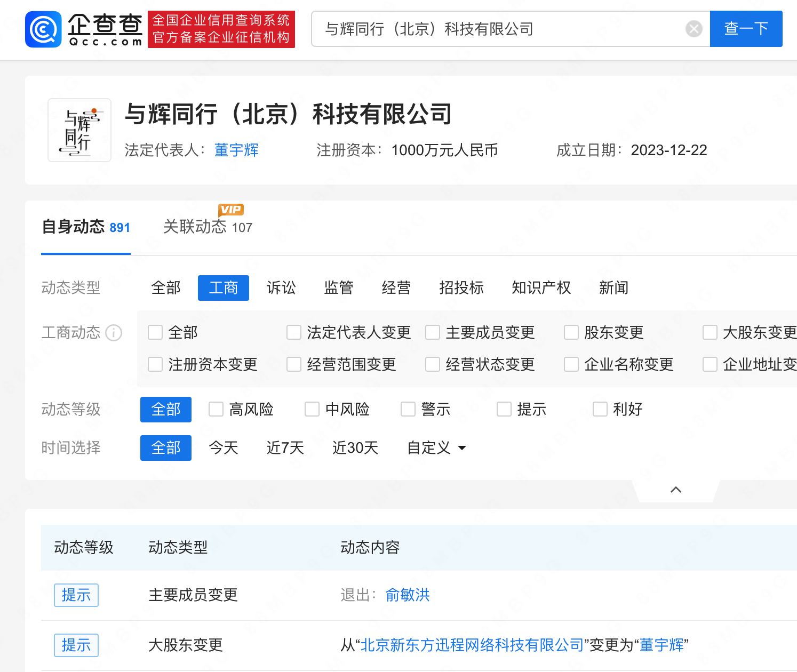Click the 全国企业信用查询系统 red banner
This screenshot has width=797, height=672.
(221, 29)
